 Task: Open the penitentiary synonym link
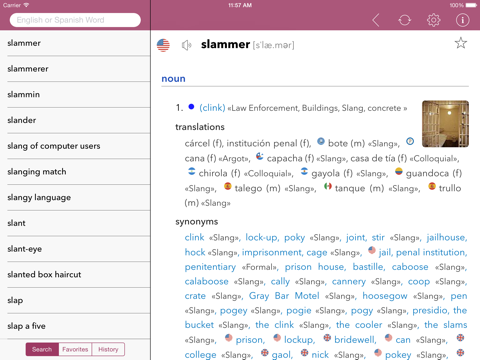210,267
